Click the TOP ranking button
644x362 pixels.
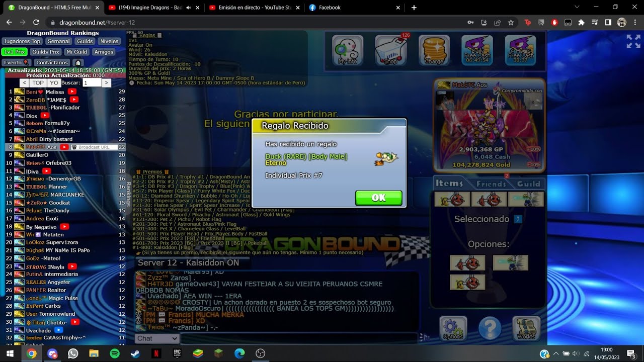[x=38, y=83]
